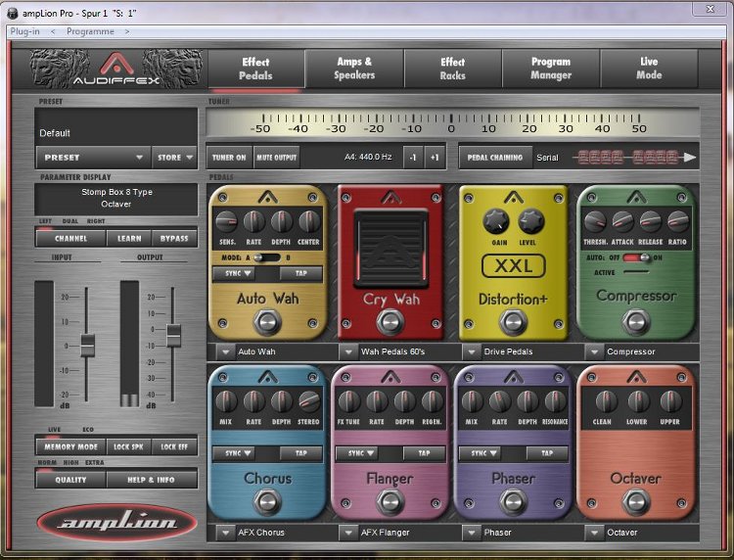Click the CHANNEL button
The height and width of the screenshot is (560, 734).
[70, 238]
